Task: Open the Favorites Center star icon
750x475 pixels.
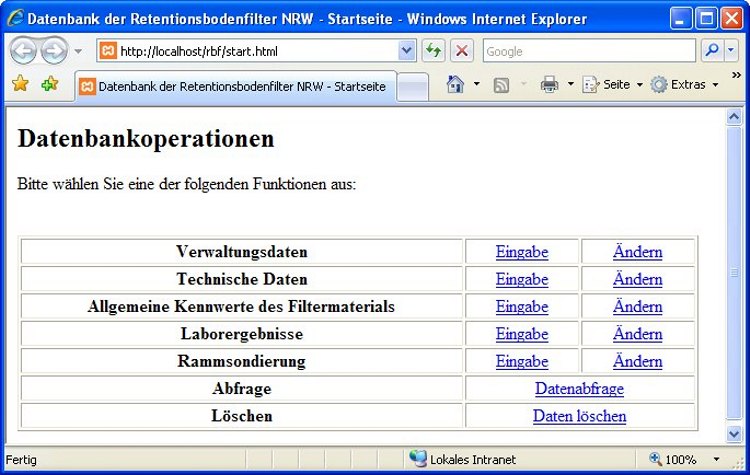Action: [20, 85]
